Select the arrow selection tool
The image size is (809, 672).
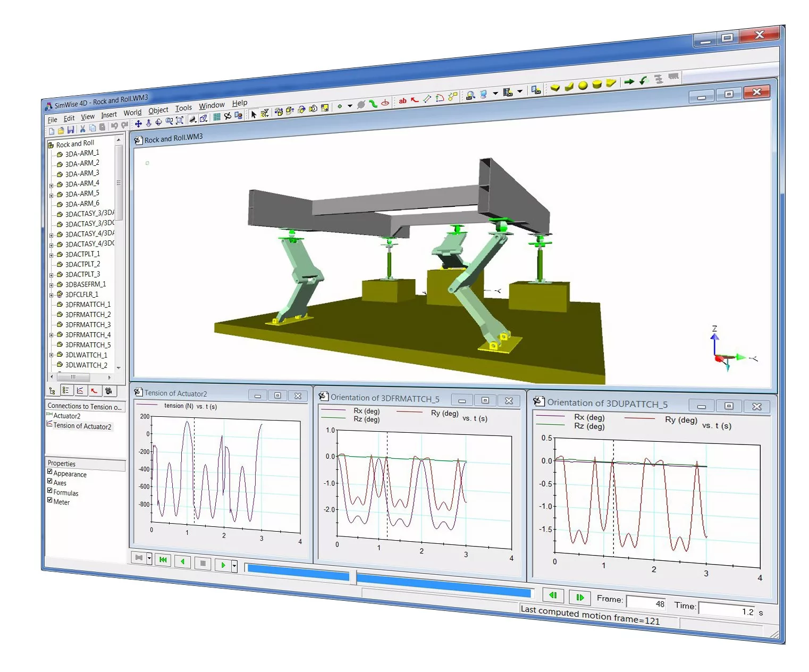pos(254,113)
